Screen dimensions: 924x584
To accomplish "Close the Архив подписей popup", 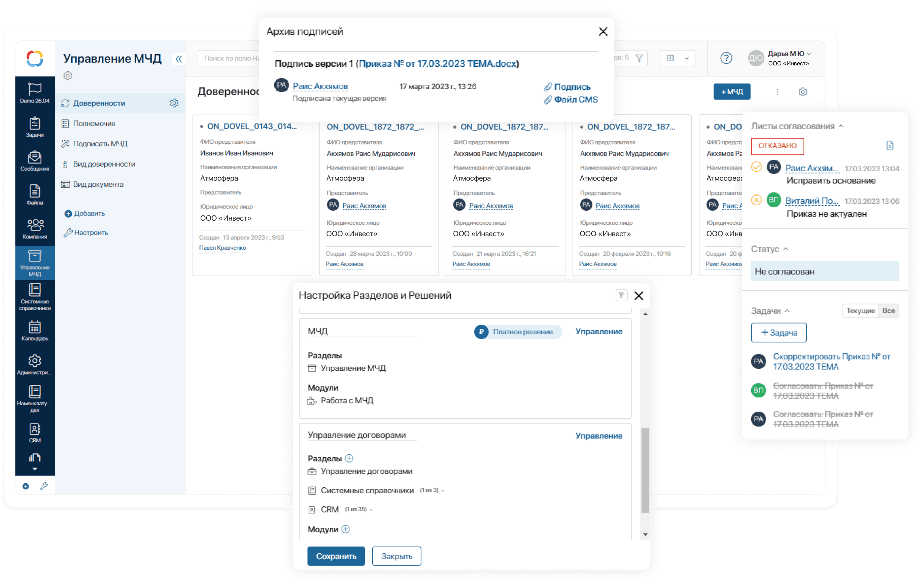I will (603, 32).
